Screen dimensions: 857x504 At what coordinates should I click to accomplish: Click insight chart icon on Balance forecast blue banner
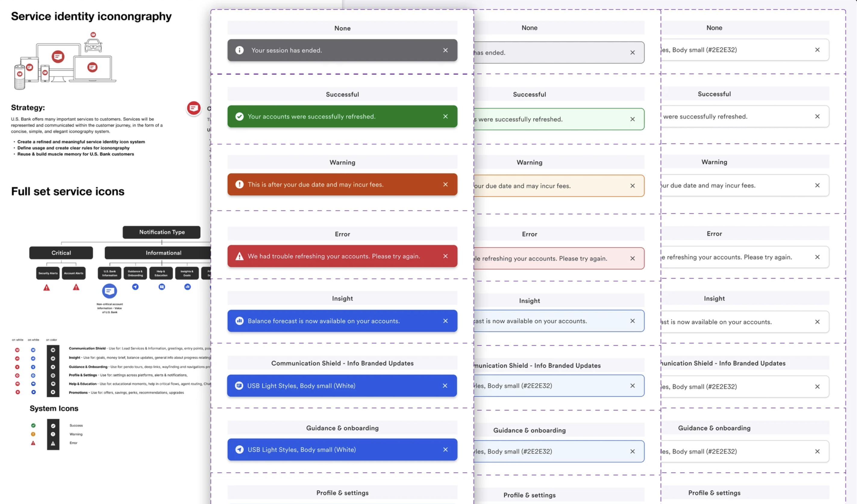pyautogui.click(x=239, y=321)
